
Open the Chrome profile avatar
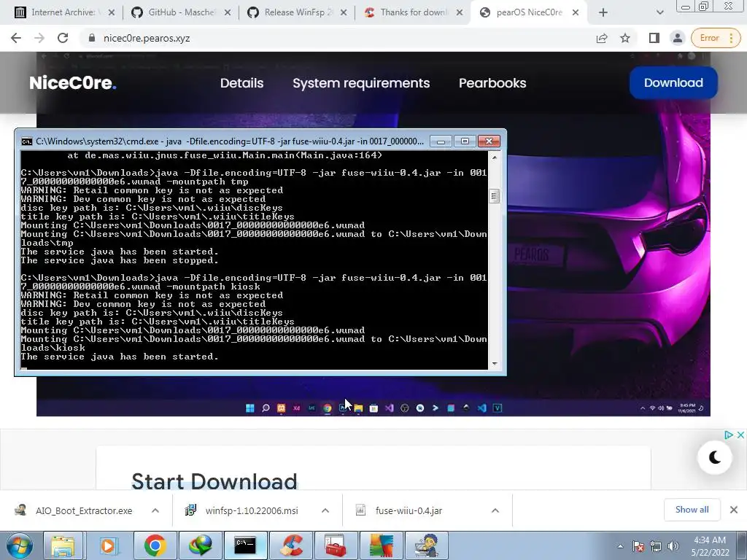[678, 38]
